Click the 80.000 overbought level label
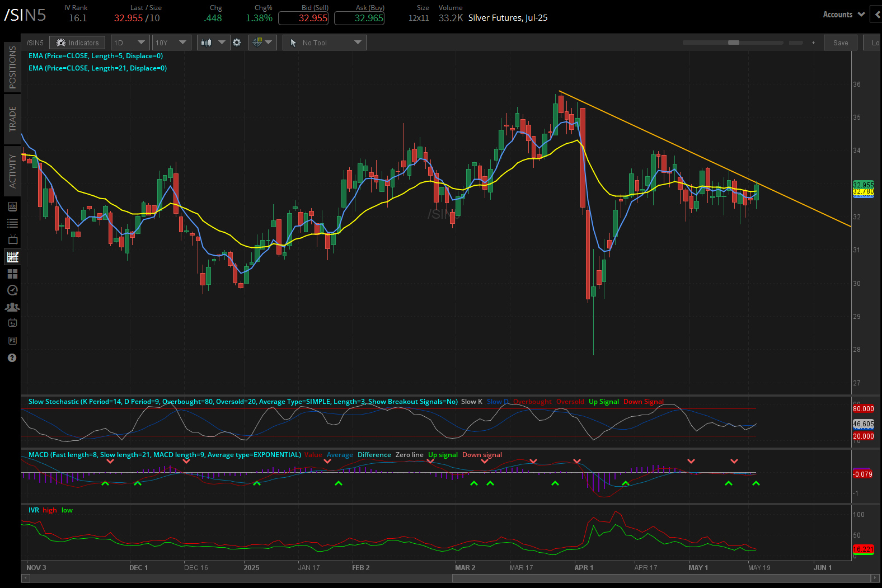 coord(863,409)
